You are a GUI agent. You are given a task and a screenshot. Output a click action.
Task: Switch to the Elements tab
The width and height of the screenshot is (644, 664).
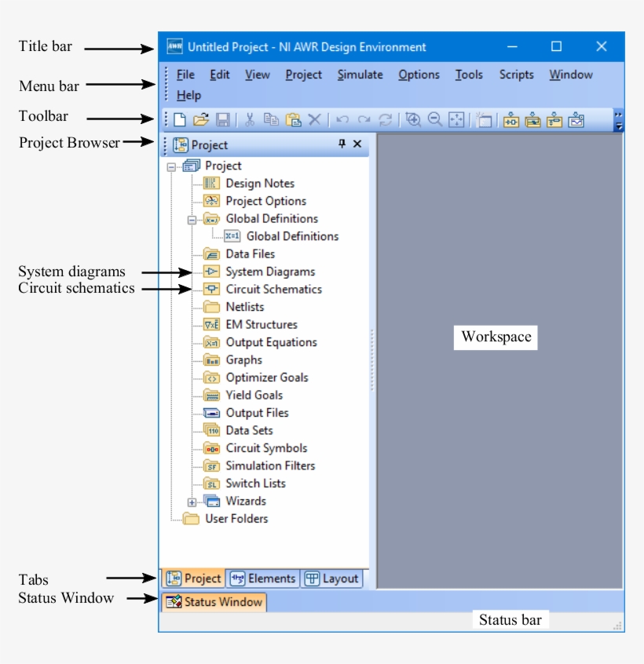pyautogui.click(x=262, y=578)
